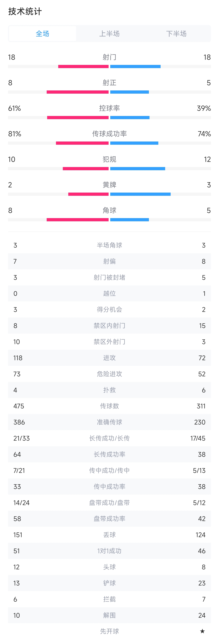Viewport: 219px width, 644px height.
Task: Select the 解围 row
Action: tap(109, 615)
